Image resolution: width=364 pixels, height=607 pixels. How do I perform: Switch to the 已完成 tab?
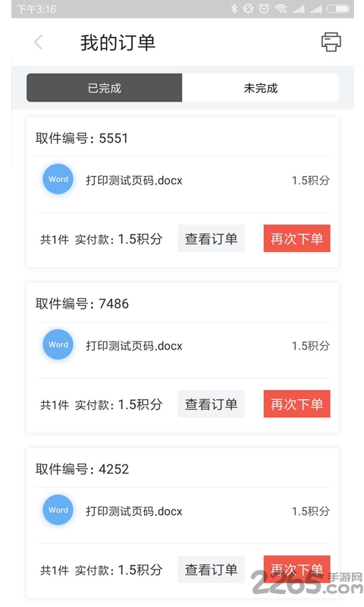coord(104,88)
